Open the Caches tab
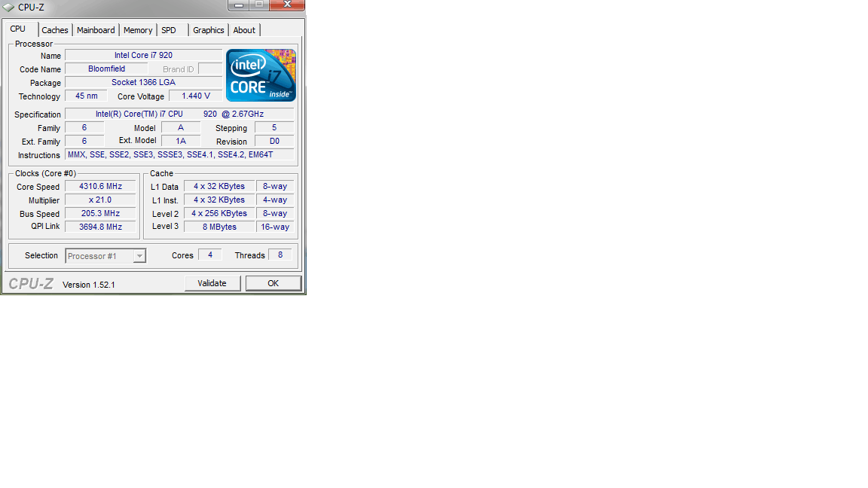This screenshot has height=488, width=868. point(55,30)
